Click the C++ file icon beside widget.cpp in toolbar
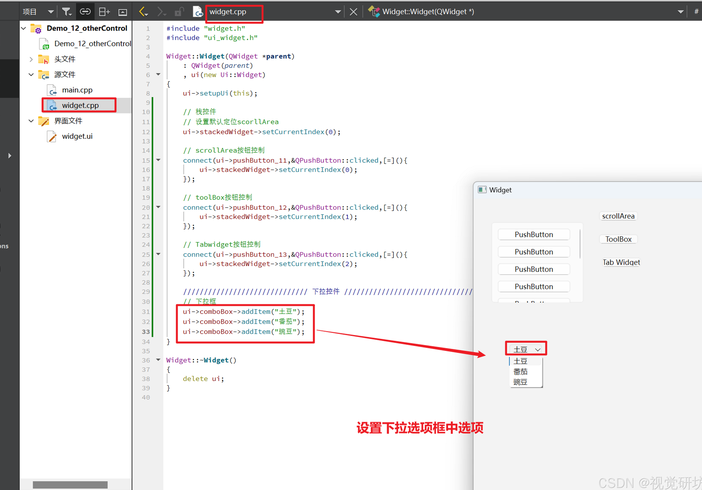Viewport: 702px width, 490px height. point(197,12)
